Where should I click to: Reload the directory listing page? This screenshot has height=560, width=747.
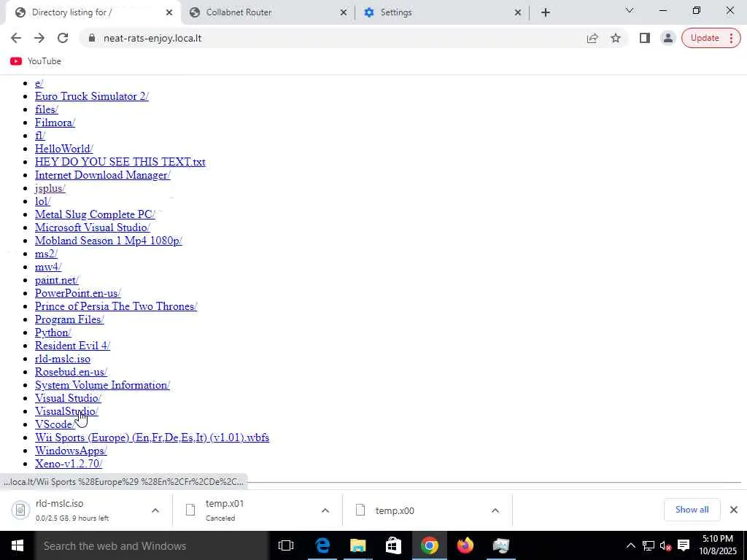pos(63,38)
